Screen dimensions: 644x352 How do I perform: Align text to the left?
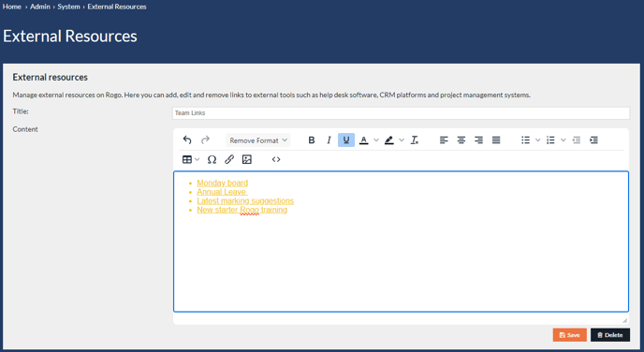444,140
